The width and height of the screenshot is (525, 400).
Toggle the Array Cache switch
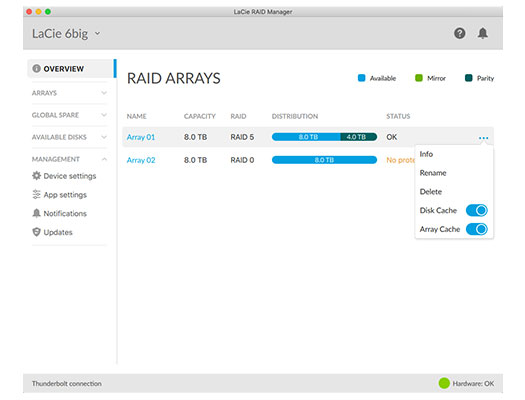(476, 229)
